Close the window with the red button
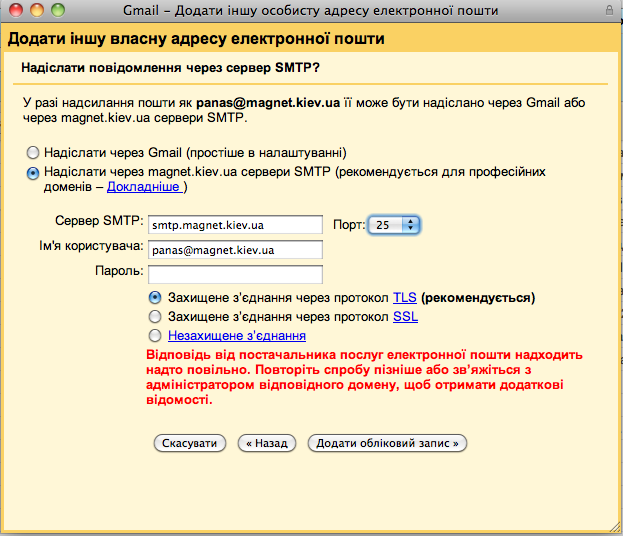The width and height of the screenshot is (623, 536). pos(14,10)
